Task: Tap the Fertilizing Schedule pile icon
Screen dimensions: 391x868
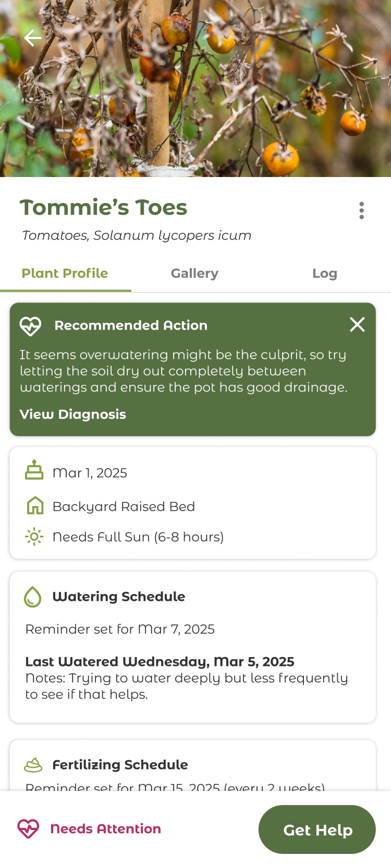Action: coord(33,765)
